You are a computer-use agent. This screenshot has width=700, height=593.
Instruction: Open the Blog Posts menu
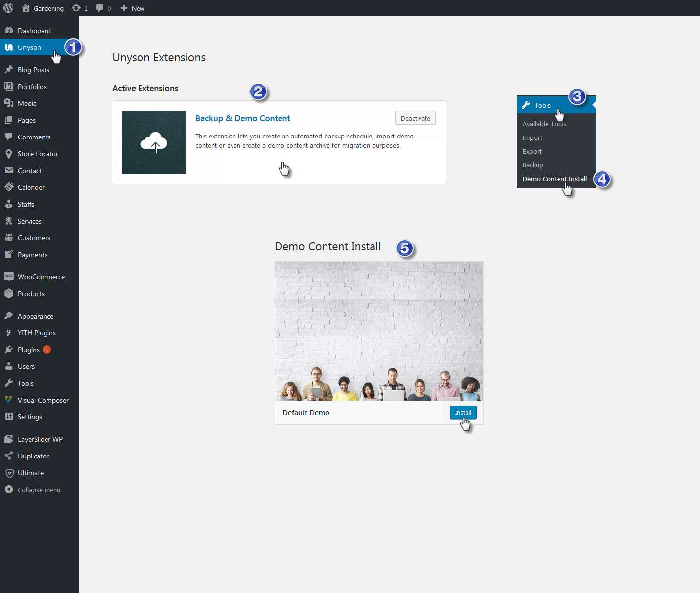pyautogui.click(x=40, y=69)
